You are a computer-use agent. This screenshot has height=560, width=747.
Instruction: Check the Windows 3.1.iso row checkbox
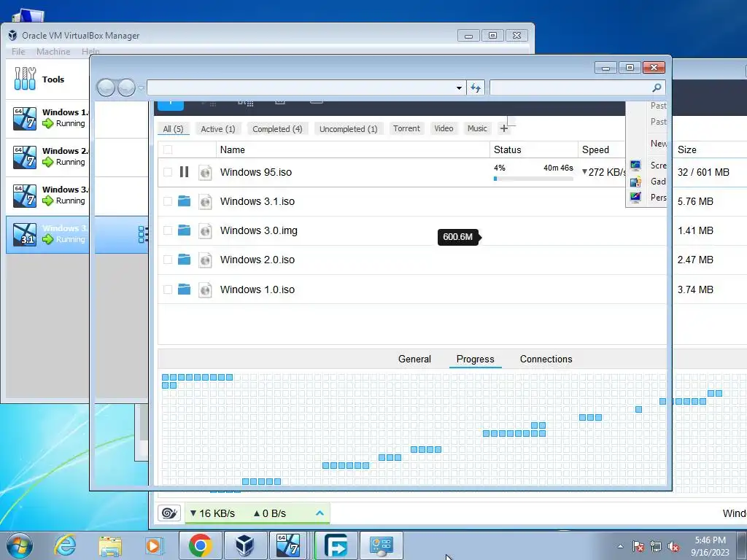click(x=168, y=201)
